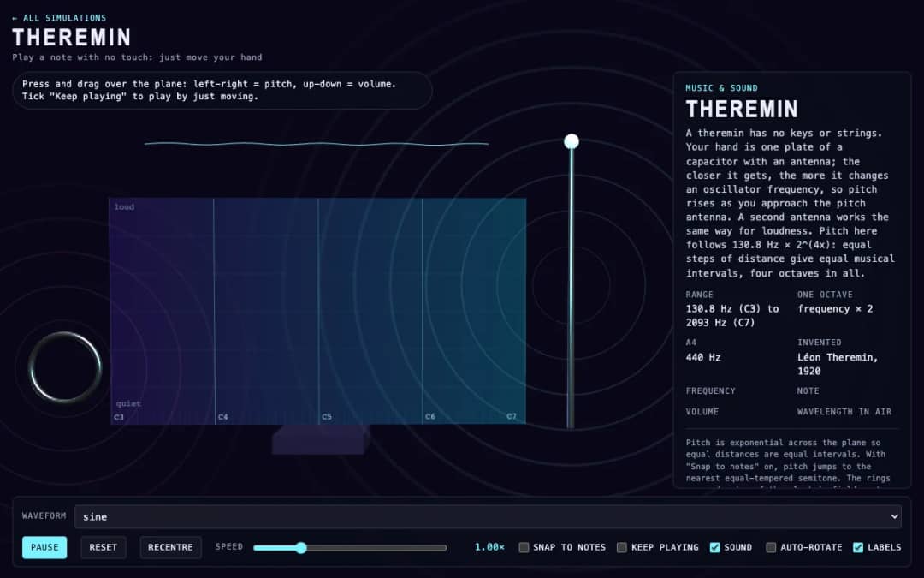Click the theremin base box below the plane
The width and height of the screenshot is (924, 578).
coord(321,439)
